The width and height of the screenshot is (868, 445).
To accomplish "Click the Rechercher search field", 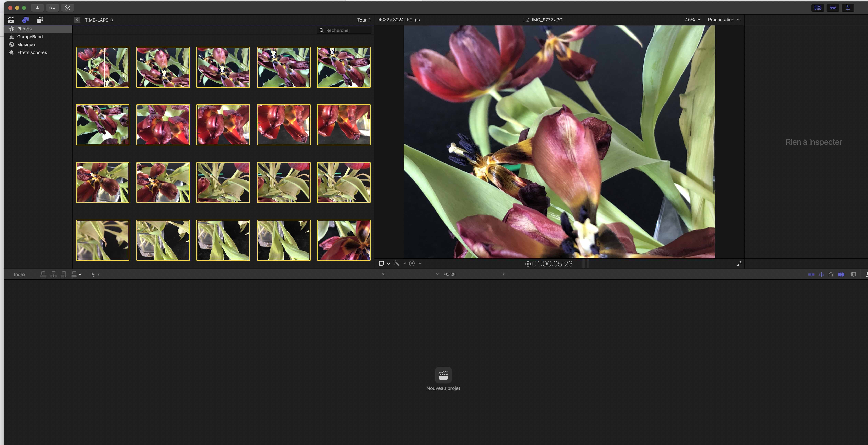I will click(345, 30).
